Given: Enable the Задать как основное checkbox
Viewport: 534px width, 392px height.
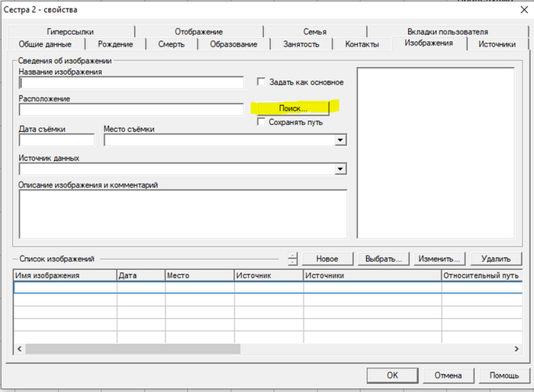Looking at the screenshot, I should [x=261, y=82].
